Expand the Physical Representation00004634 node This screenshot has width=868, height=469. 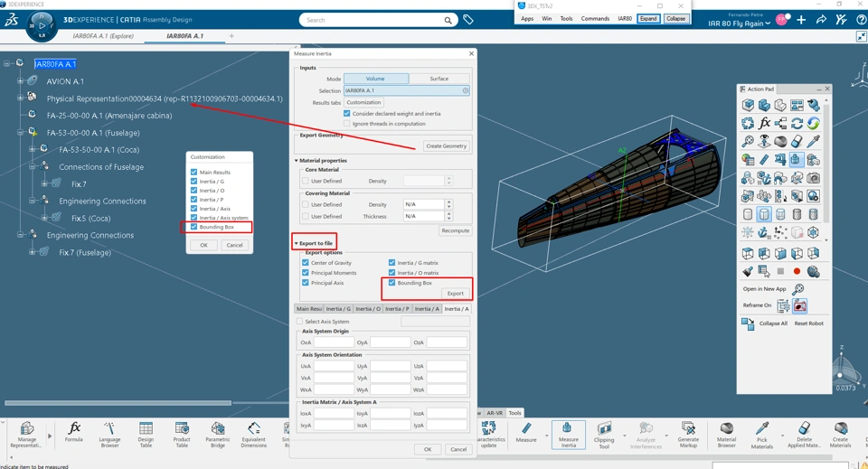click(x=21, y=98)
